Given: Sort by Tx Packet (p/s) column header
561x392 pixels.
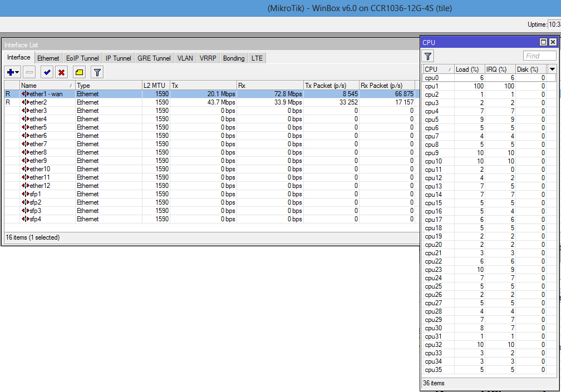Looking at the screenshot, I should pos(331,86).
